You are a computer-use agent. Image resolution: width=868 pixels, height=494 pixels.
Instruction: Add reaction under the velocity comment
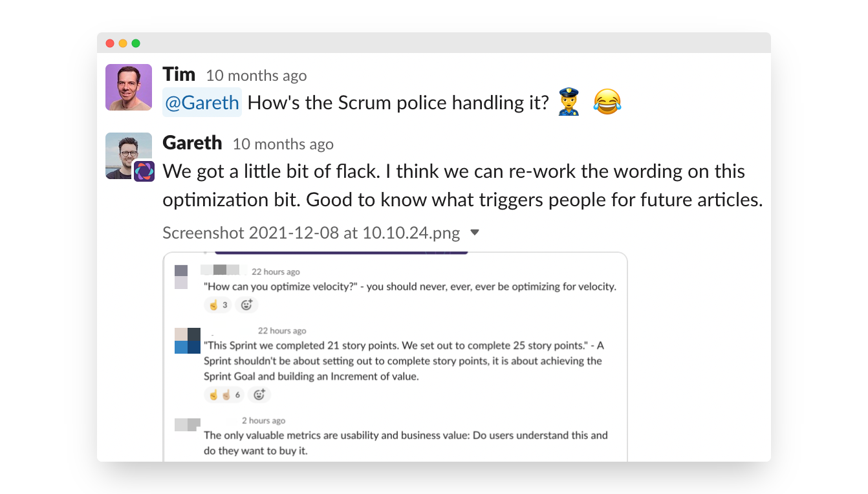click(246, 305)
